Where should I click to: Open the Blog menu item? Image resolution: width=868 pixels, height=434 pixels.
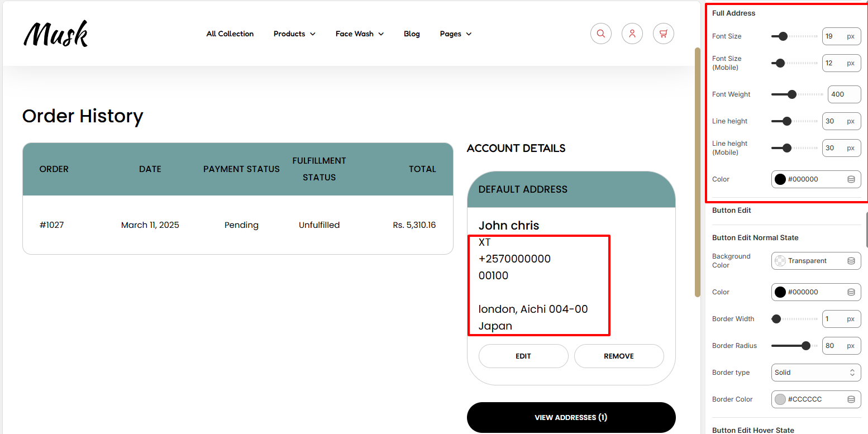pyautogui.click(x=412, y=34)
